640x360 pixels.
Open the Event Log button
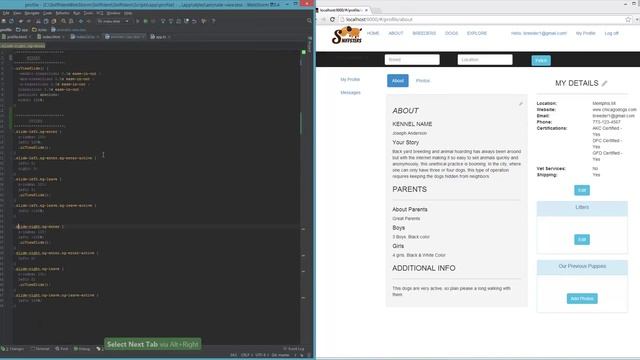(294, 349)
